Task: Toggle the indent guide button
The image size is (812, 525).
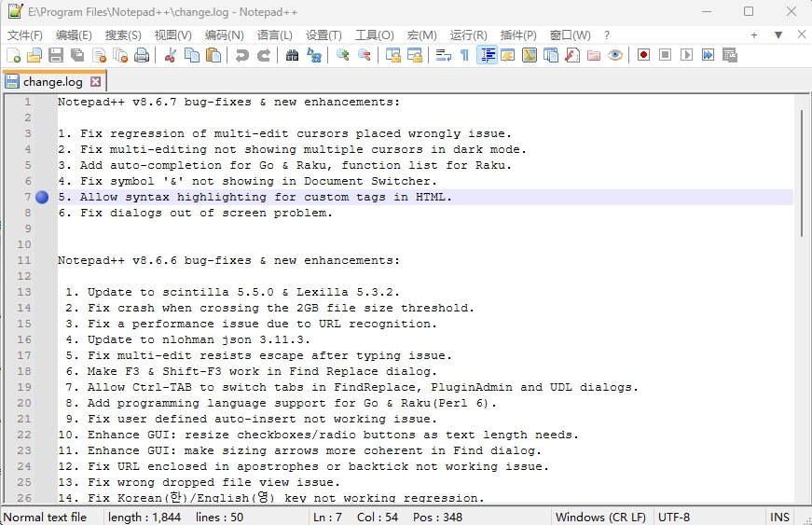Action: click(x=487, y=56)
